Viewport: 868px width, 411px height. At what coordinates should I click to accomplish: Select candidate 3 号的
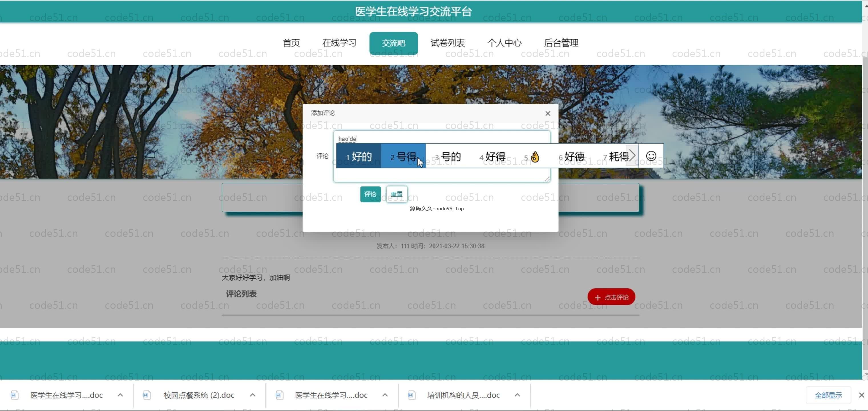pyautogui.click(x=448, y=156)
